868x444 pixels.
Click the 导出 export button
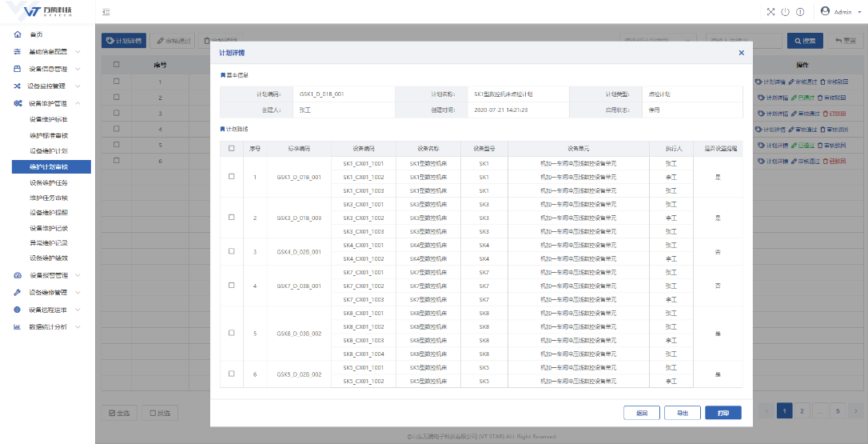pos(682,413)
